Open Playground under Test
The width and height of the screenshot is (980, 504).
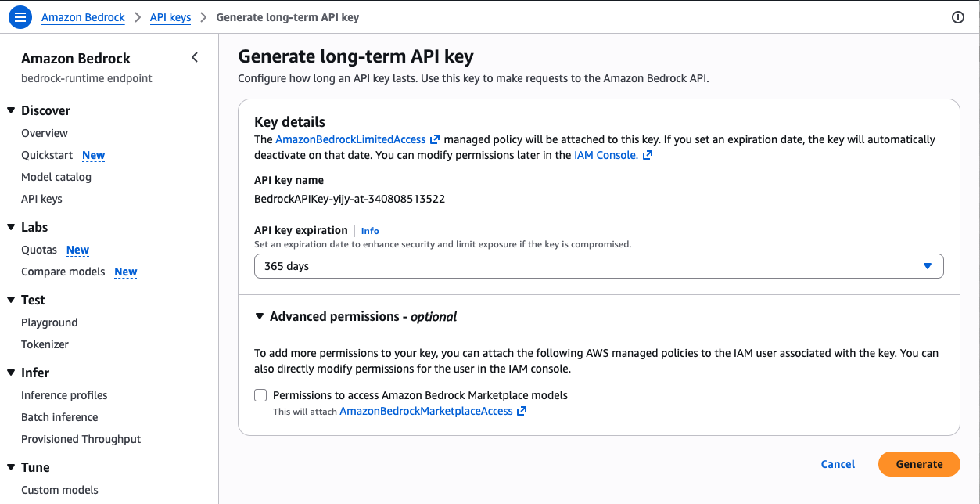tap(49, 322)
